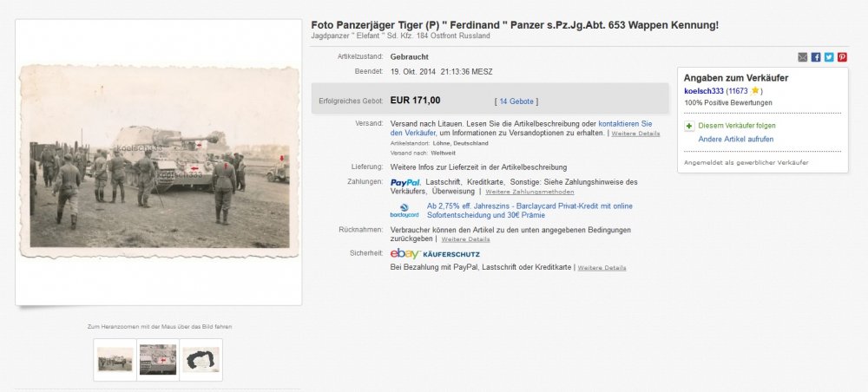This screenshot has width=868, height=392.
Task: Select the first photo thumbnail
Action: [115, 359]
